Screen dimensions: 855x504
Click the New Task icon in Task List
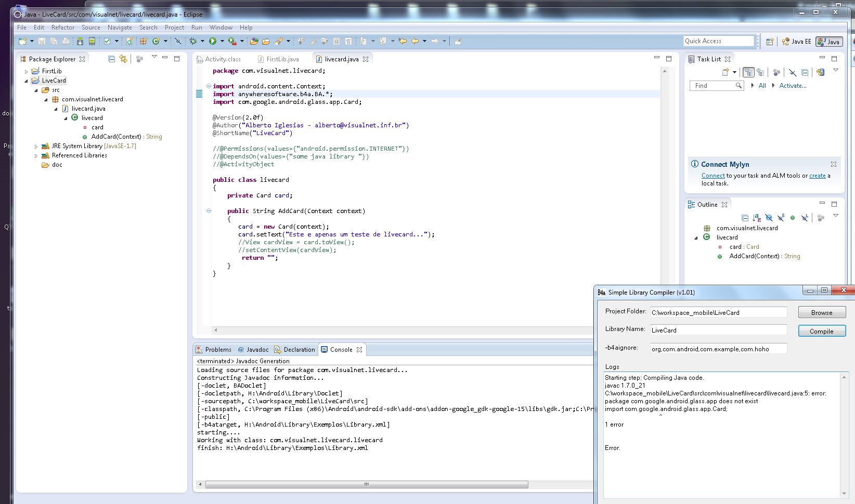pos(726,72)
